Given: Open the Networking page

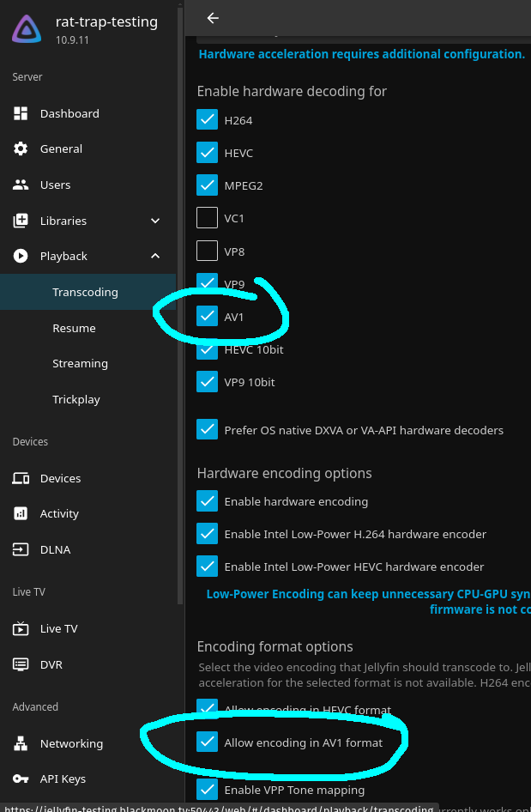Looking at the screenshot, I should tap(71, 743).
